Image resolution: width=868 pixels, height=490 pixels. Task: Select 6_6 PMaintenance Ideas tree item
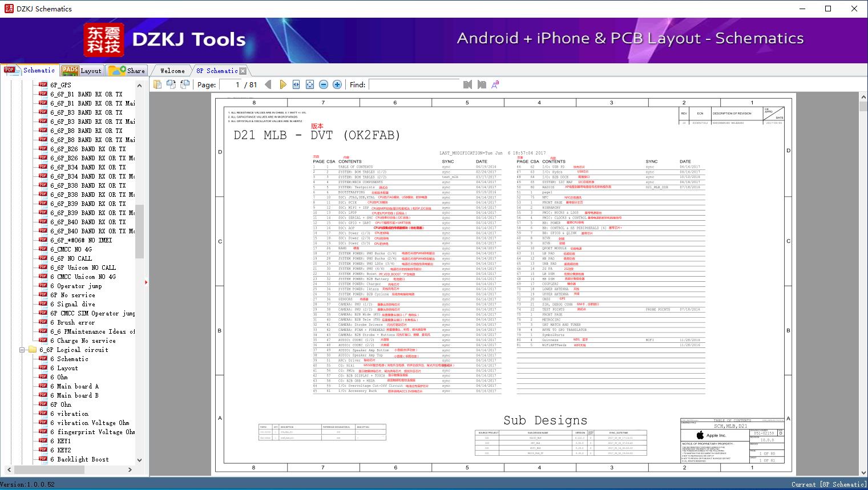coord(92,331)
